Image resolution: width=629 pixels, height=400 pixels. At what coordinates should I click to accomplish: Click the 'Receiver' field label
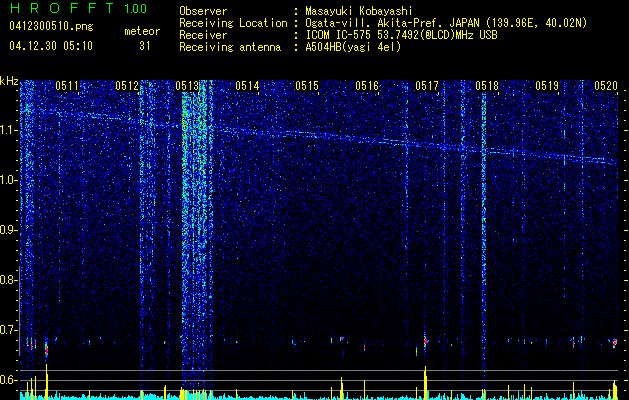pyautogui.click(x=203, y=35)
